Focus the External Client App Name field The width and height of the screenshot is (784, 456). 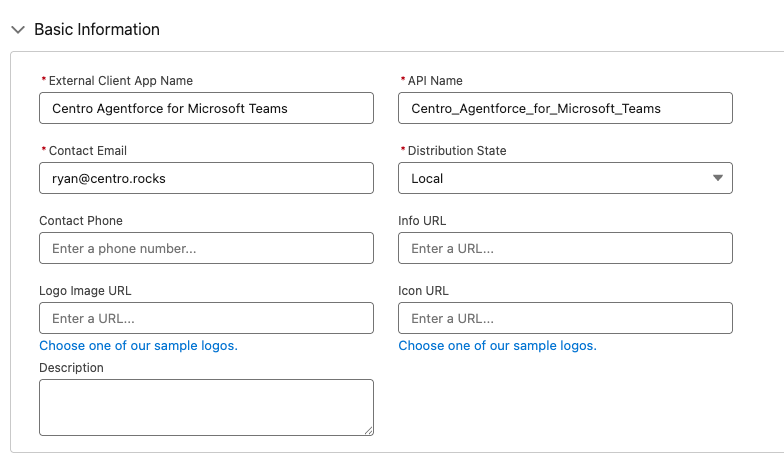tap(206, 108)
